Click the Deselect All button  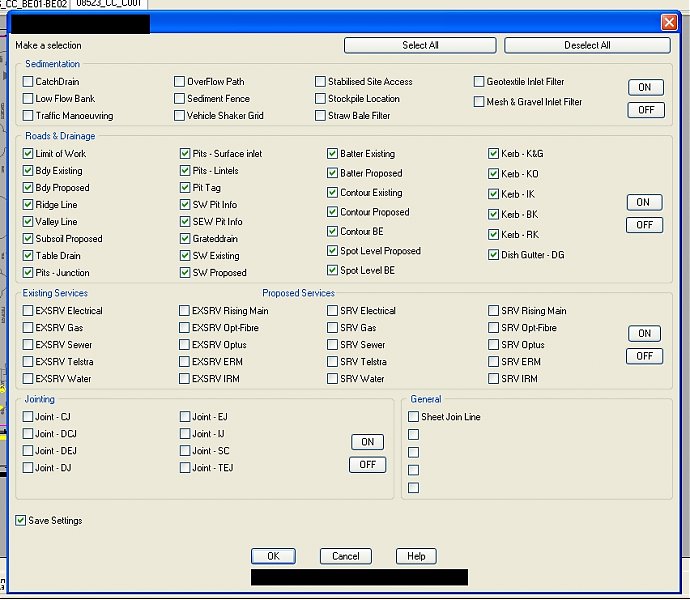point(587,45)
